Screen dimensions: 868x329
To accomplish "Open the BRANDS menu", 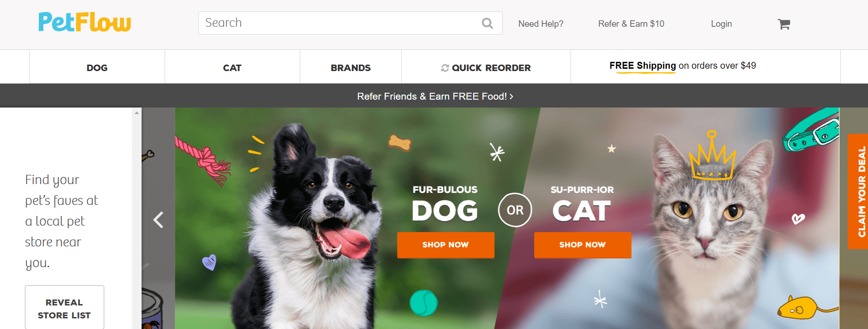I will [351, 67].
